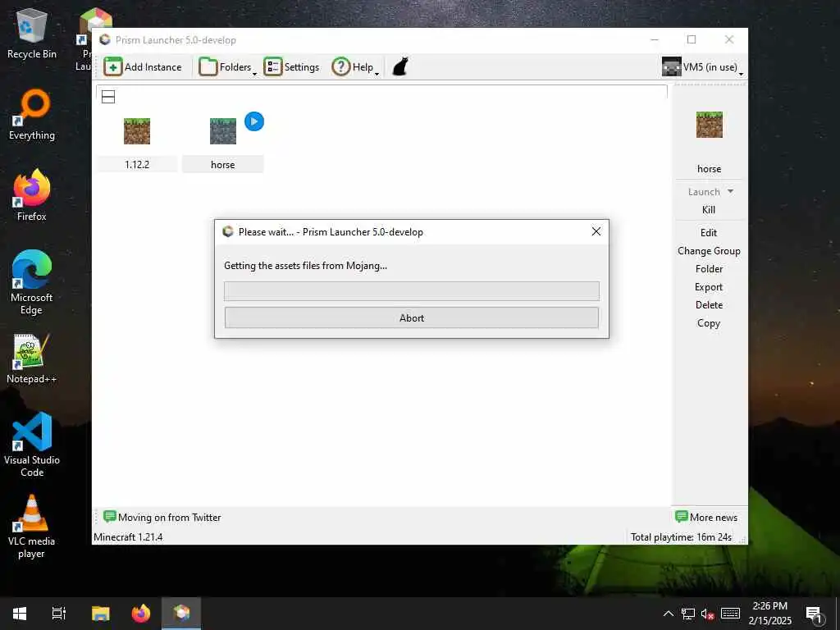The width and height of the screenshot is (840, 630).
Task: Click Prism Launcher taskbar icon
Action: click(181, 614)
